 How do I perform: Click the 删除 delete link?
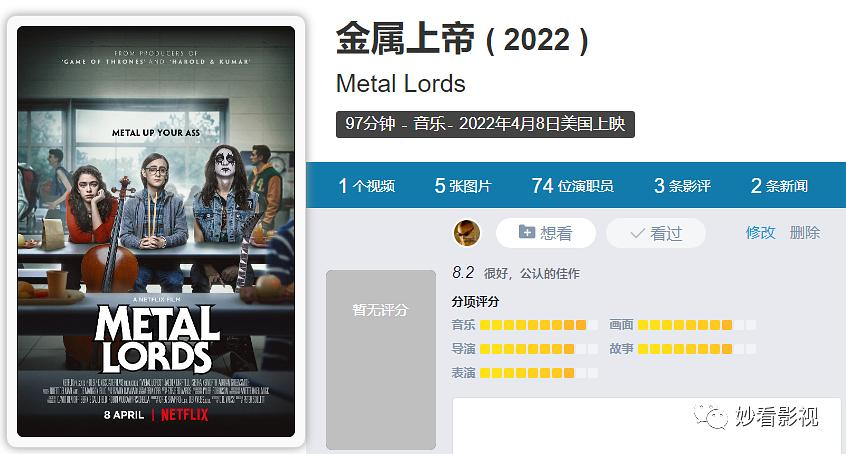click(x=804, y=233)
